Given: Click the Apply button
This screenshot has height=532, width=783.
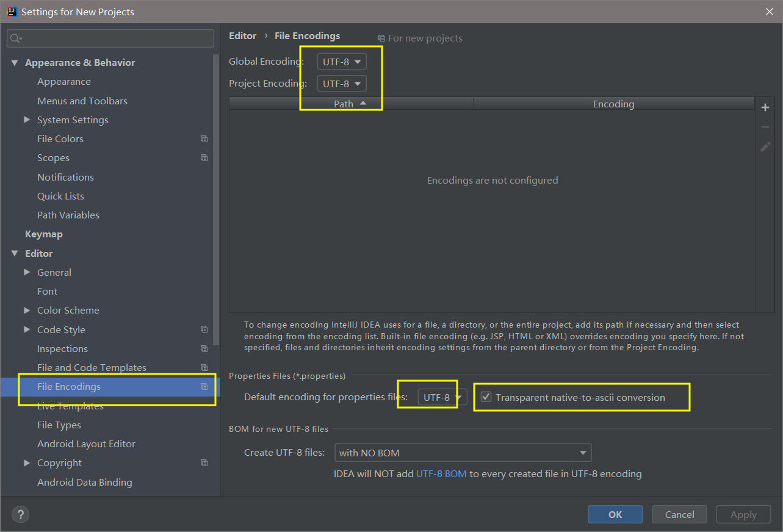Looking at the screenshot, I should tap(743, 514).
